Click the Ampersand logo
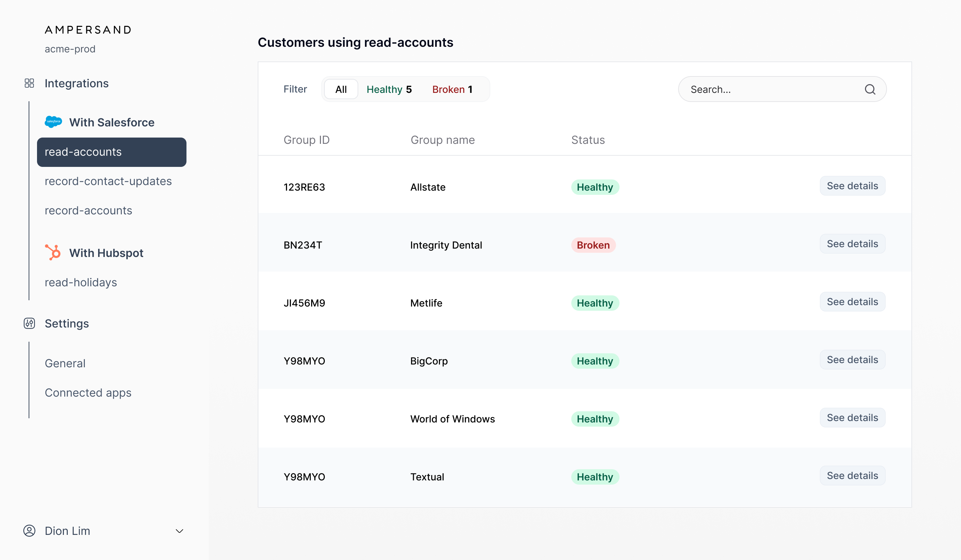Screen dimensions: 961x560 88,29
